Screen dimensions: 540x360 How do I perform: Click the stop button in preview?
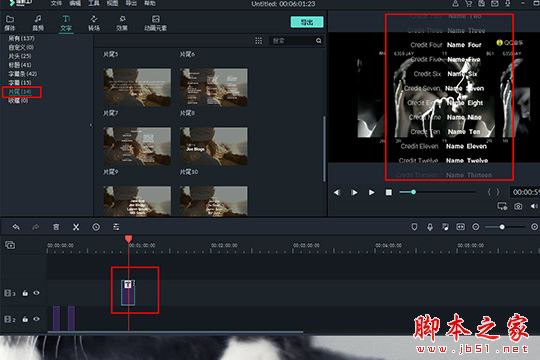point(388,192)
